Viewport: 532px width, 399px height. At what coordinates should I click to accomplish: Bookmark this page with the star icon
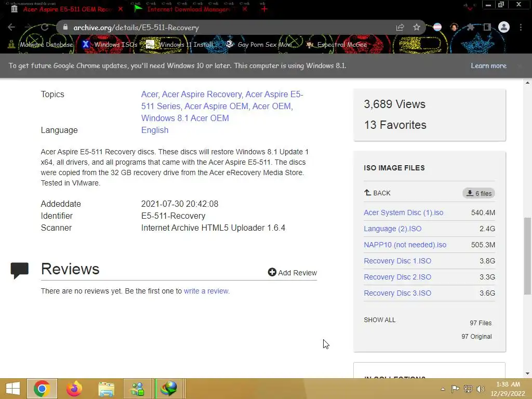(417, 27)
